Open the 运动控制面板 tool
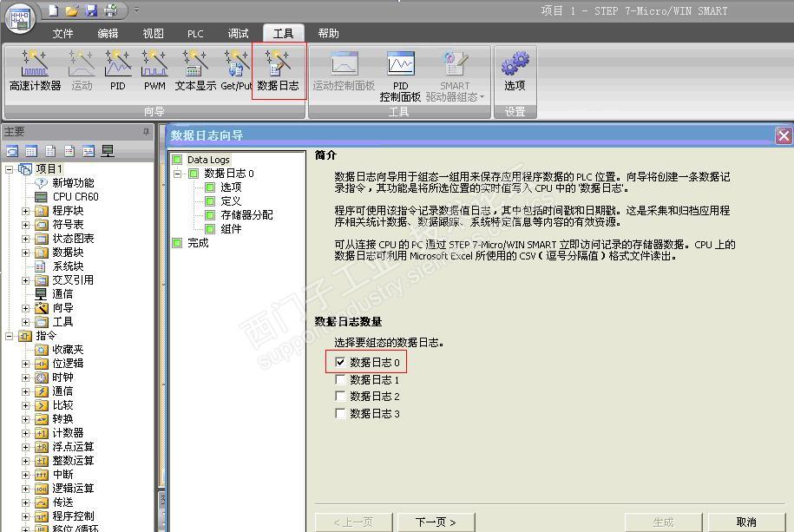This screenshot has height=532, width=794. (x=344, y=71)
